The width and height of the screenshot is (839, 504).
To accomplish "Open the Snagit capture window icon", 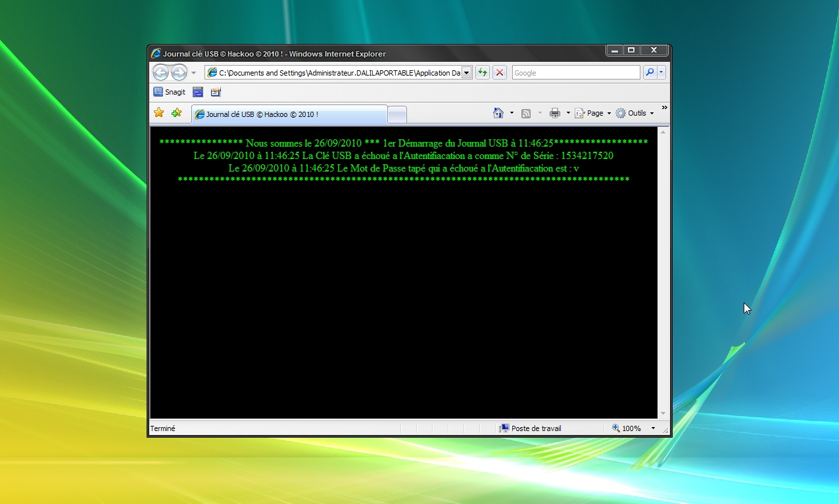I will pos(198,92).
